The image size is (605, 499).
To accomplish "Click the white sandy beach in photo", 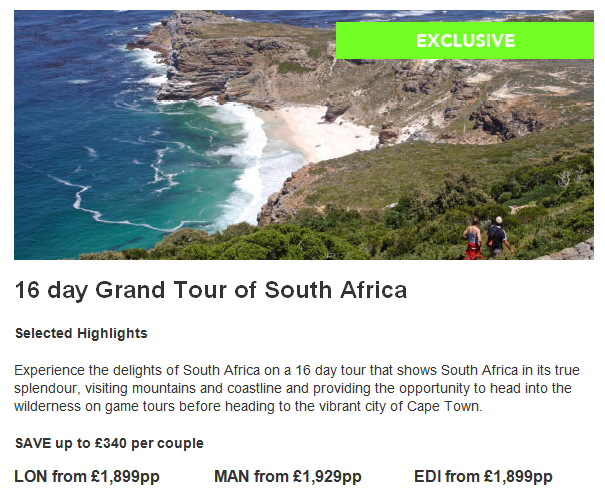I will pos(313,131).
